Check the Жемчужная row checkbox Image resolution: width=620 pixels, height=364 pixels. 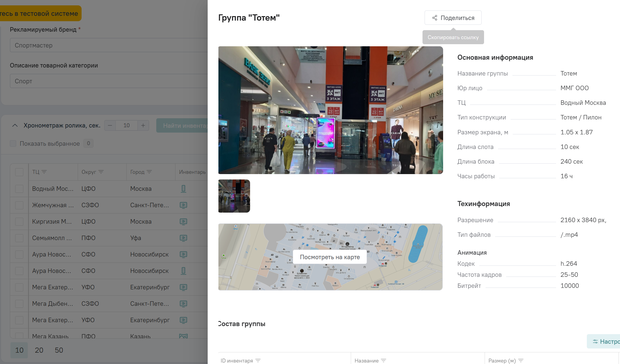pyautogui.click(x=19, y=205)
